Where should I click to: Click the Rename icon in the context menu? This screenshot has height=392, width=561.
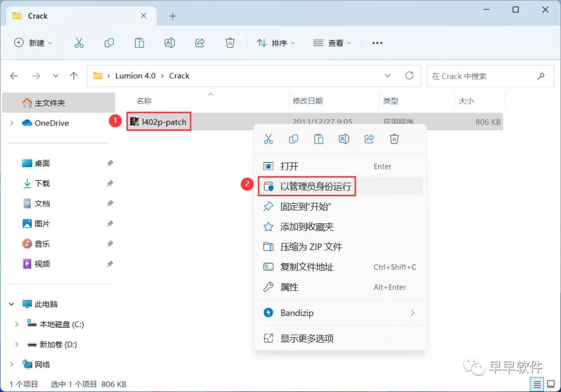tap(343, 139)
